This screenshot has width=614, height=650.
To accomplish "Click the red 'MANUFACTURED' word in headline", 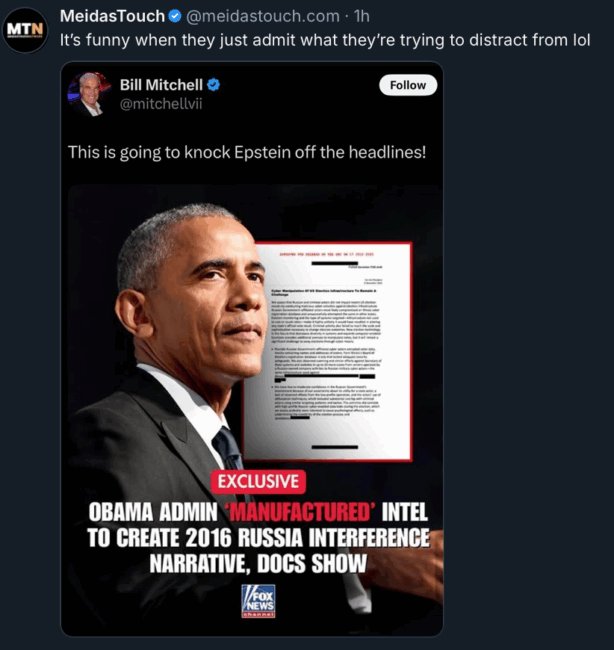I will click(x=300, y=512).
